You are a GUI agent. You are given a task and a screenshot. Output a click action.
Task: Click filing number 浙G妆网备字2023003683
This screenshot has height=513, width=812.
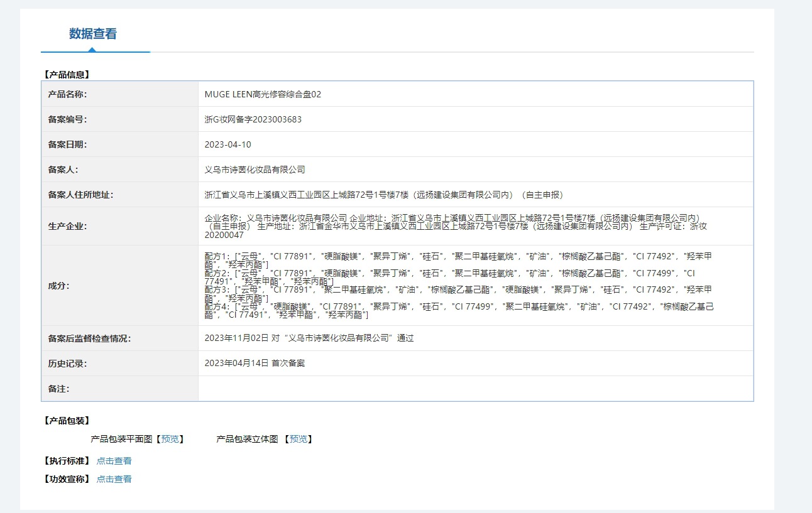253,119
